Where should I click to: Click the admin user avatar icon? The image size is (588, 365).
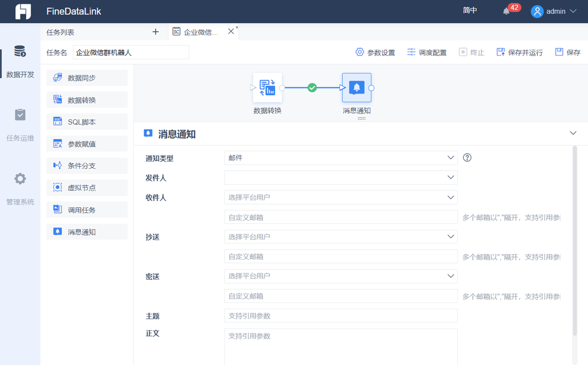[x=537, y=11]
